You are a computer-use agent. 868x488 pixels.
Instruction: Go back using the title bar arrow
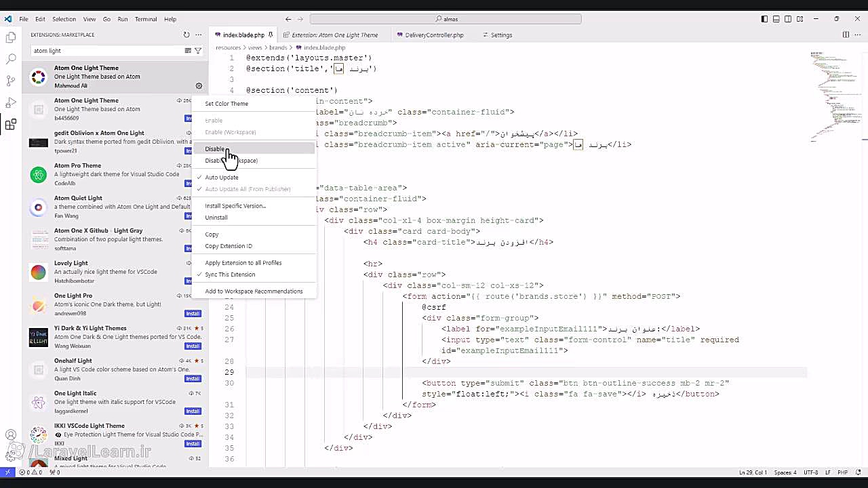point(288,19)
